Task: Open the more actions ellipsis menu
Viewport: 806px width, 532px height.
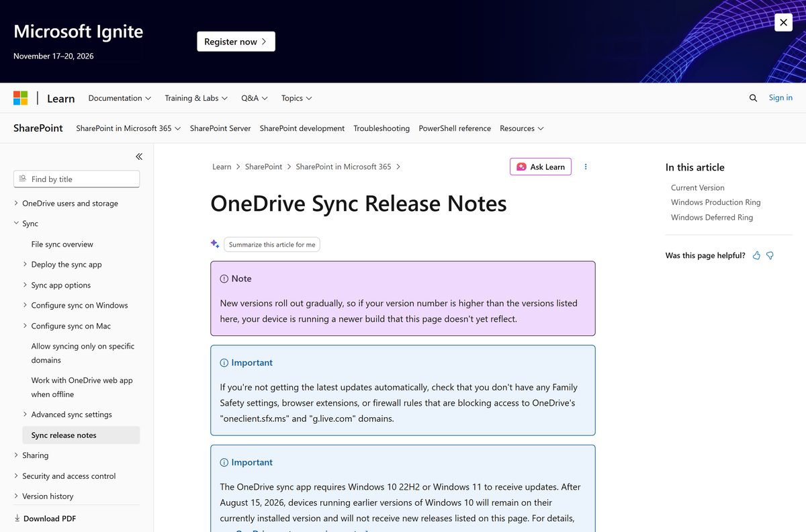Action: click(x=586, y=167)
